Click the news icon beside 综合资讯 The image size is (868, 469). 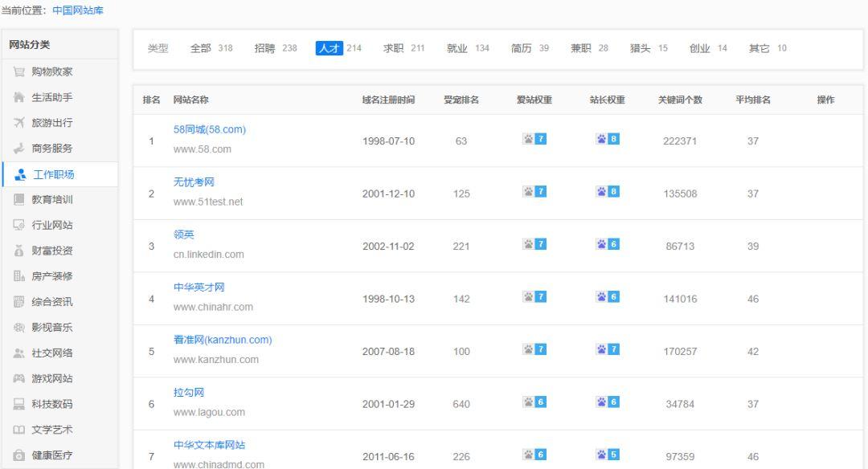[x=18, y=302]
